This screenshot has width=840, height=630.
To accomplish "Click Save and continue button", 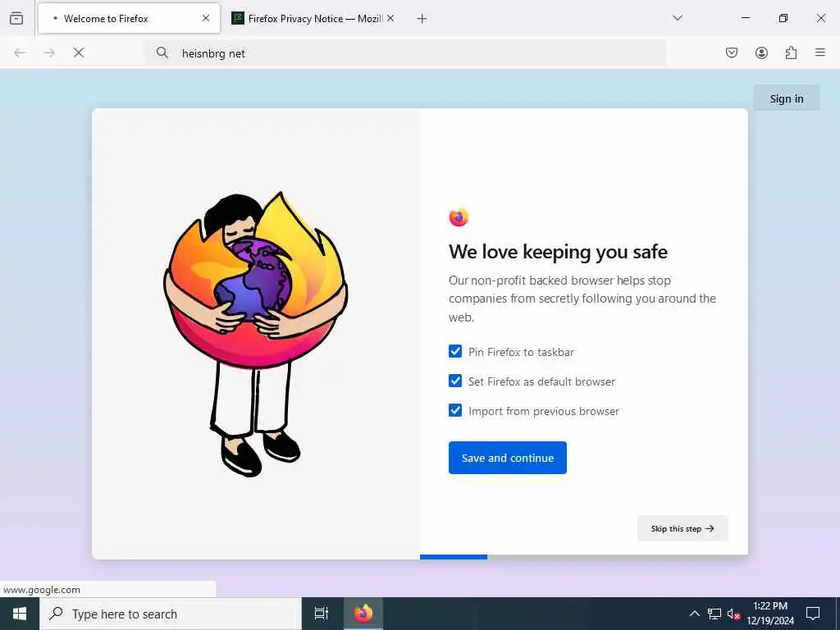I will click(507, 458).
